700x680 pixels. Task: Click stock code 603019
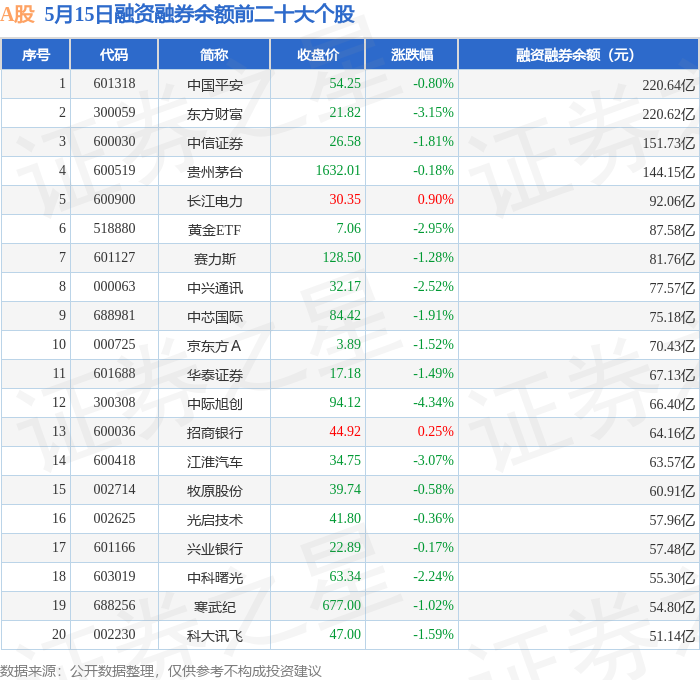(x=114, y=577)
